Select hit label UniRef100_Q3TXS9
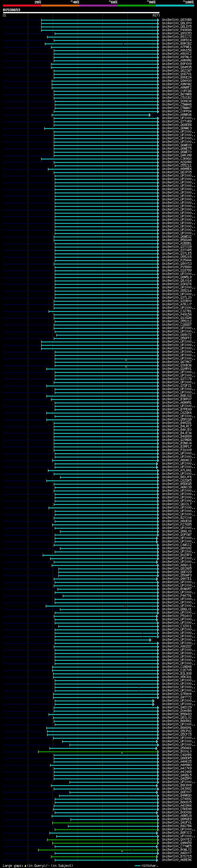Image resolution: width=197 pixels, height=868 pixels. coord(177,247)
